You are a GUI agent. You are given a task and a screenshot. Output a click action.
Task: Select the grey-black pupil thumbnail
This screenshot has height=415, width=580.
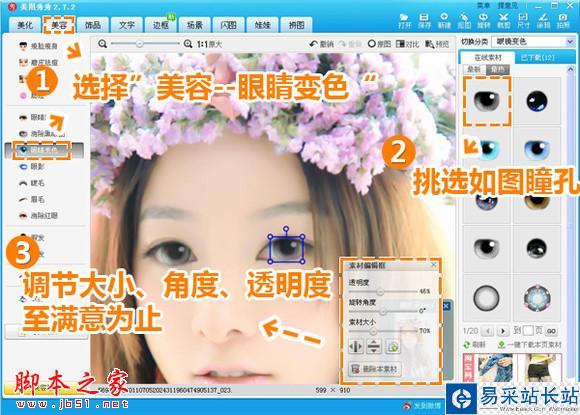tap(486, 101)
